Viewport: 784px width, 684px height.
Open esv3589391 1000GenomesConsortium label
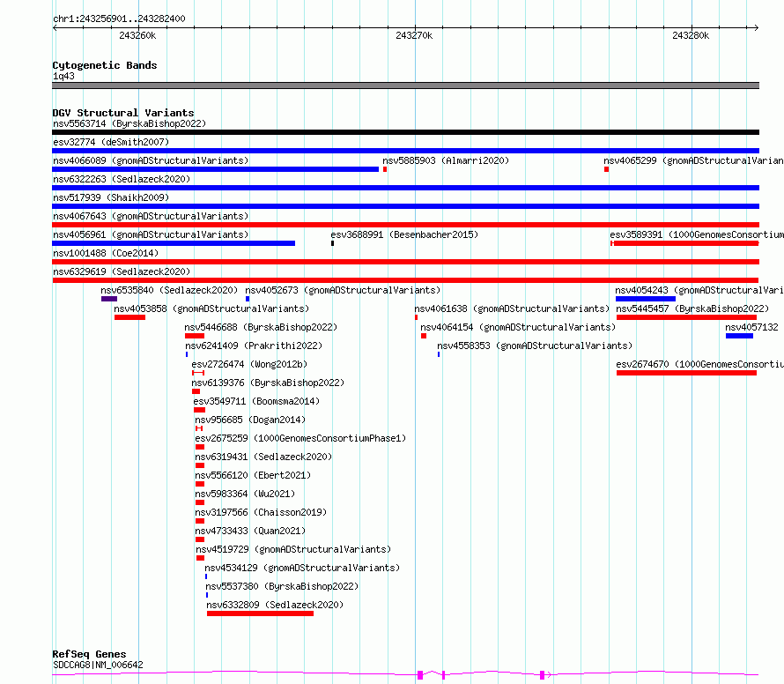click(697, 234)
